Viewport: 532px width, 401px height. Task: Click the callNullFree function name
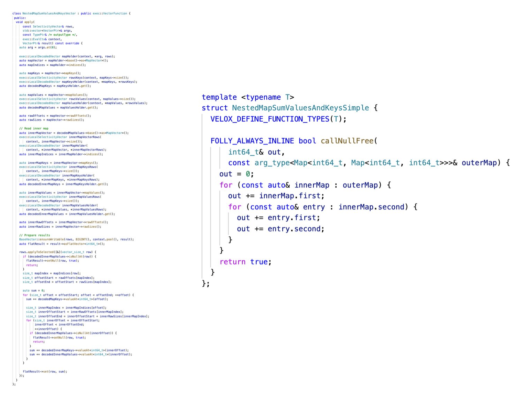click(x=347, y=141)
